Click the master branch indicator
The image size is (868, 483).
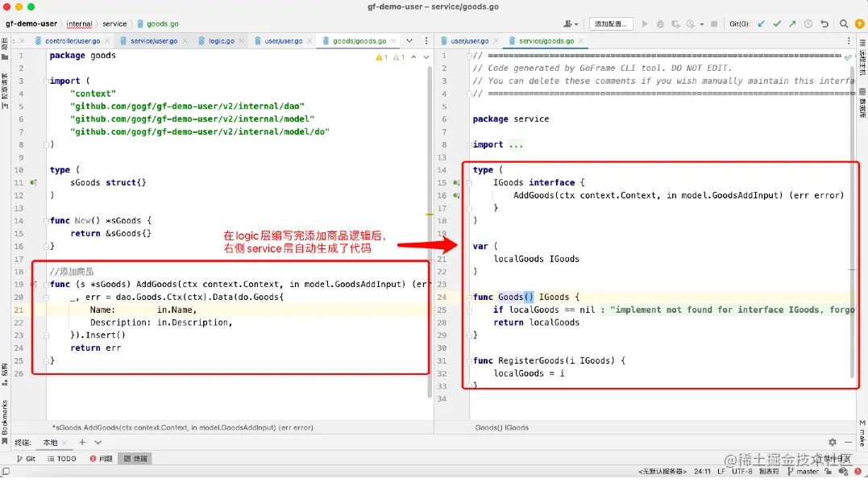tap(804, 472)
